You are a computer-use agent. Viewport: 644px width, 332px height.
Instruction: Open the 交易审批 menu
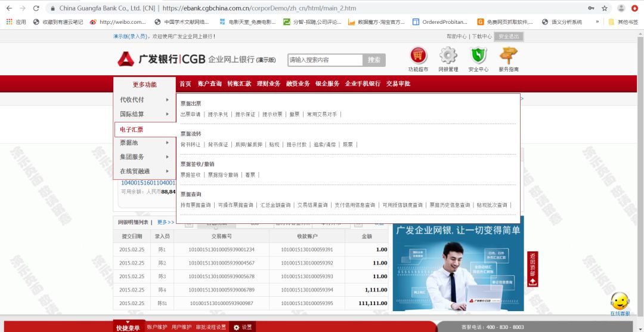click(x=398, y=84)
